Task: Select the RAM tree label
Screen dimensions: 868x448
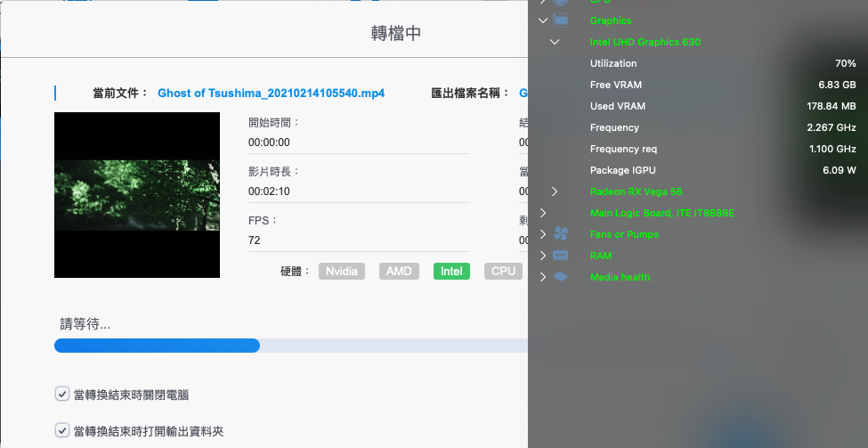Action: point(601,256)
